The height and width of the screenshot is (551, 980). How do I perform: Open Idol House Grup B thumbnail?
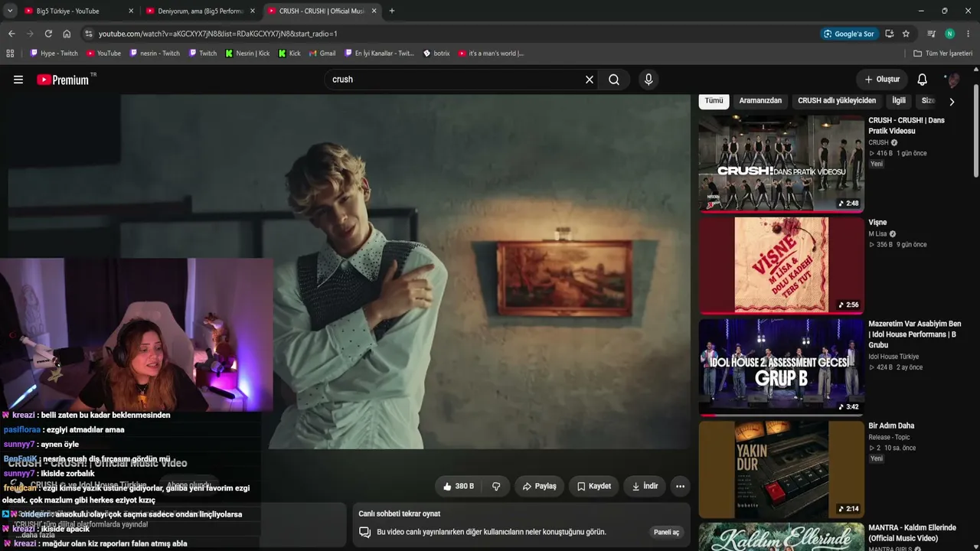pyautogui.click(x=781, y=367)
